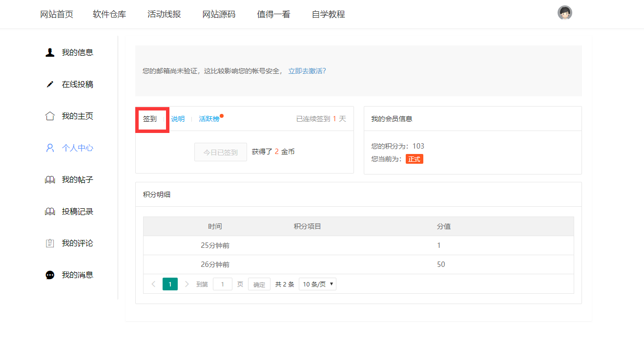The height and width of the screenshot is (350, 644).
Task: Click the pen icon beside 在线投稿
Action: point(49,84)
